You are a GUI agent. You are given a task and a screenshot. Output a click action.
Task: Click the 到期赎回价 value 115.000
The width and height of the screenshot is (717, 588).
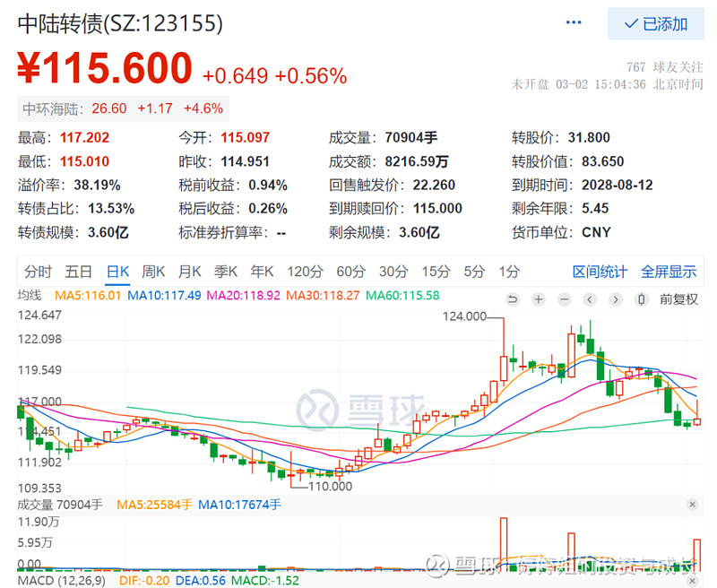[x=437, y=209]
